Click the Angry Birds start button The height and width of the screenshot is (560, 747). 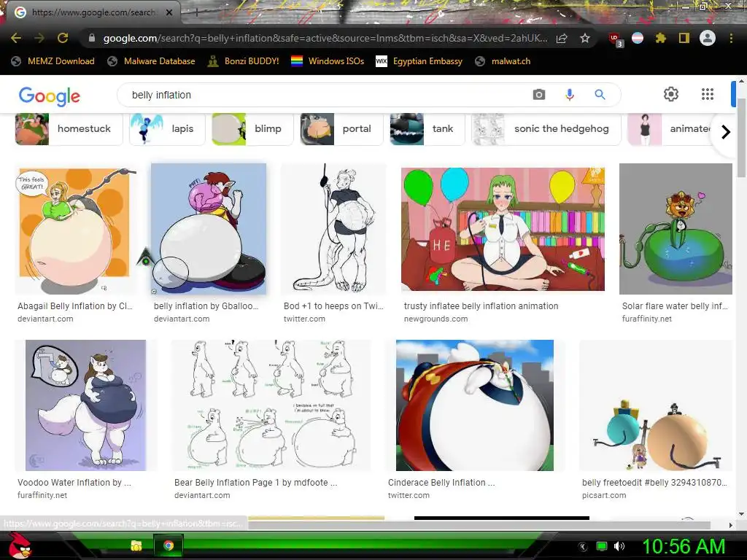[x=20, y=545]
